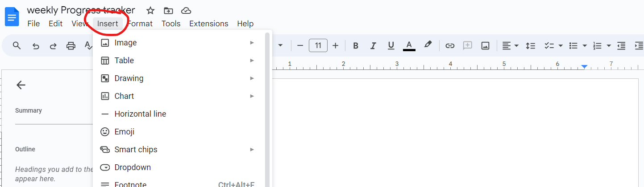Click the move to folder icon

click(168, 11)
